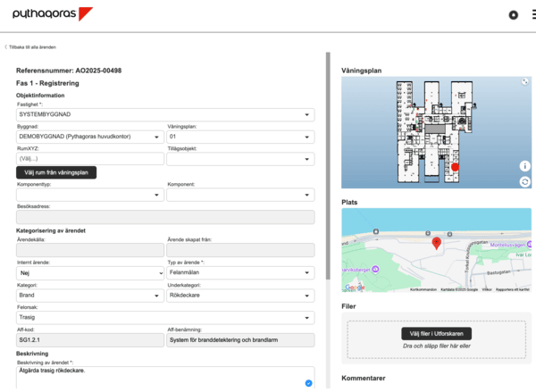
Task: Show floor plan info icon
Action: (x=524, y=166)
